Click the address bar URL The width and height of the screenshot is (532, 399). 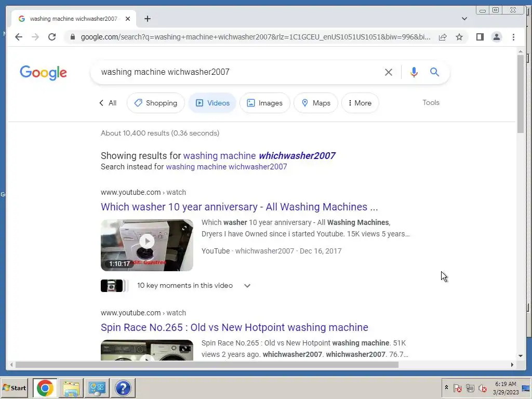(255, 37)
